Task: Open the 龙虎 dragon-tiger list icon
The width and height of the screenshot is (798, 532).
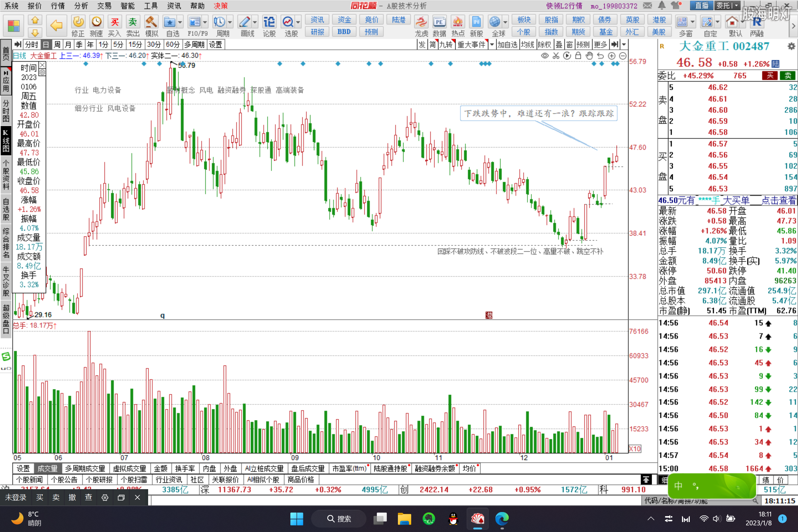Action: pyautogui.click(x=421, y=26)
